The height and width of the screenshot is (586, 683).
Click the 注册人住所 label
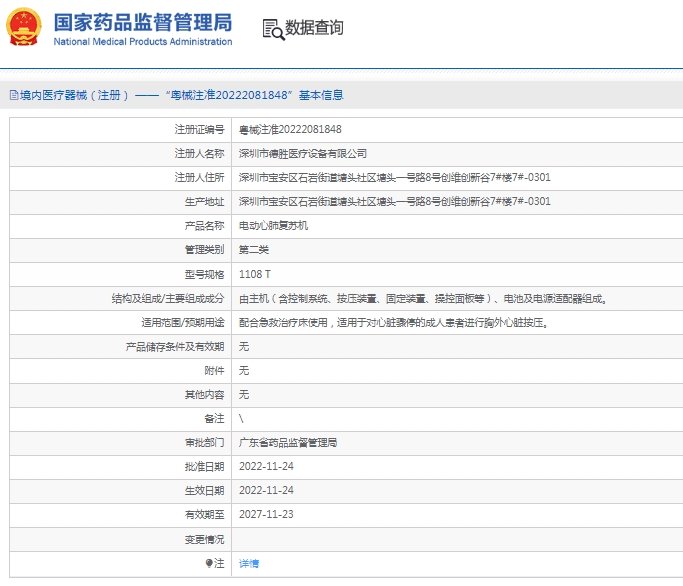[199, 177]
